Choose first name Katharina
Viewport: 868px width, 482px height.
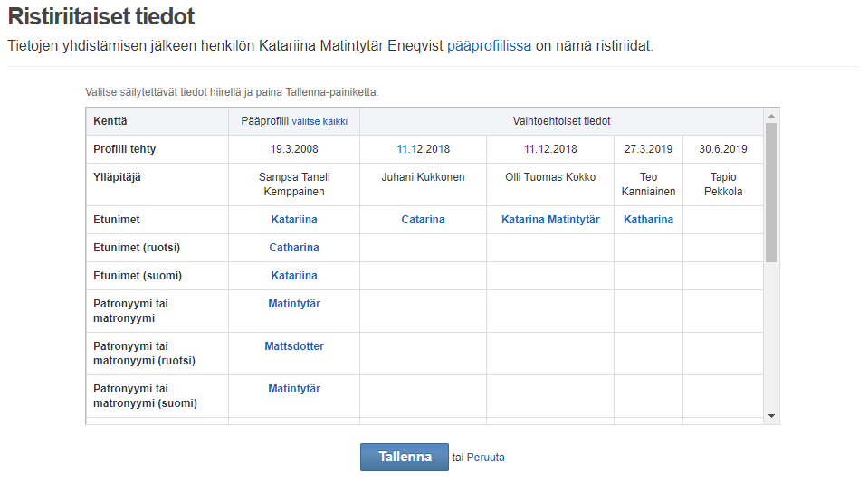click(x=648, y=220)
